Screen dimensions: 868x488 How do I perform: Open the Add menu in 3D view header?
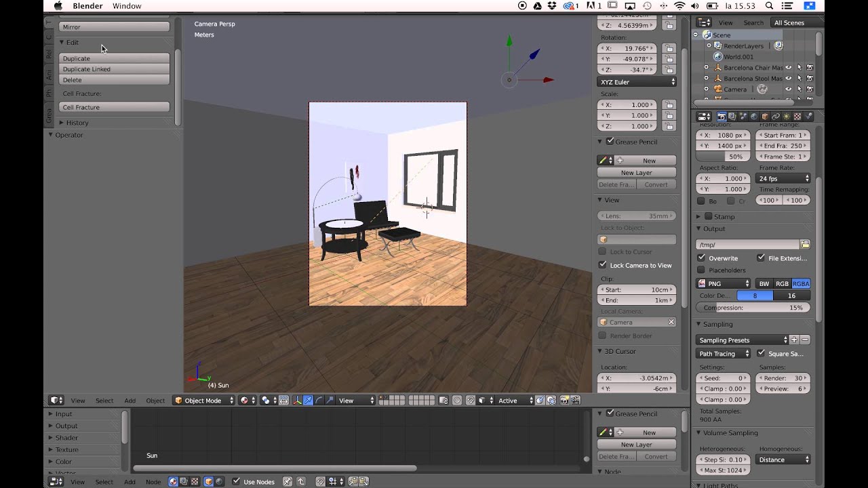(130, 401)
